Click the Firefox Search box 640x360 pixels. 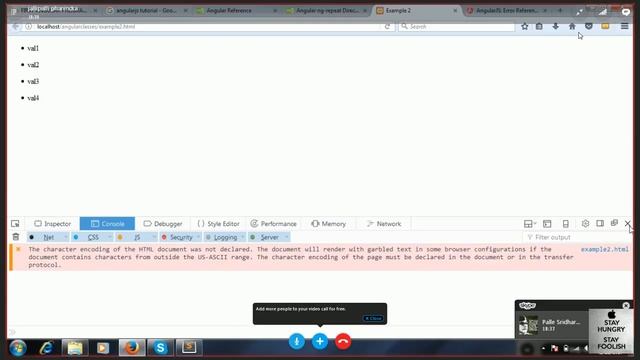456,27
